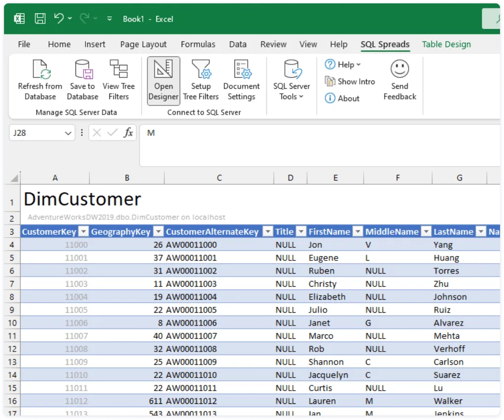Open the LastName column filter dropdown
The width and height of the screenshot is (504, 420).
coord(480,232)
